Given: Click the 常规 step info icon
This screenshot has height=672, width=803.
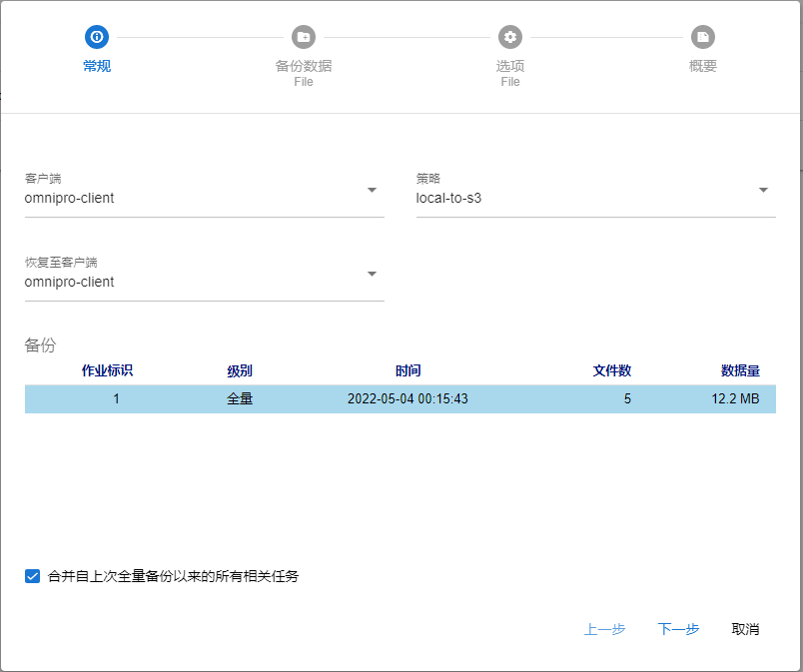Looking at the screenshot, I should point(97,37).
